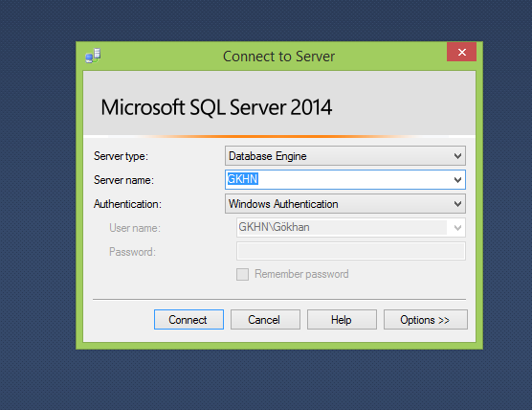Click the Server name label
Viewport: 532px width, 410px height.
pyautogui.click(x=123, y=180)
